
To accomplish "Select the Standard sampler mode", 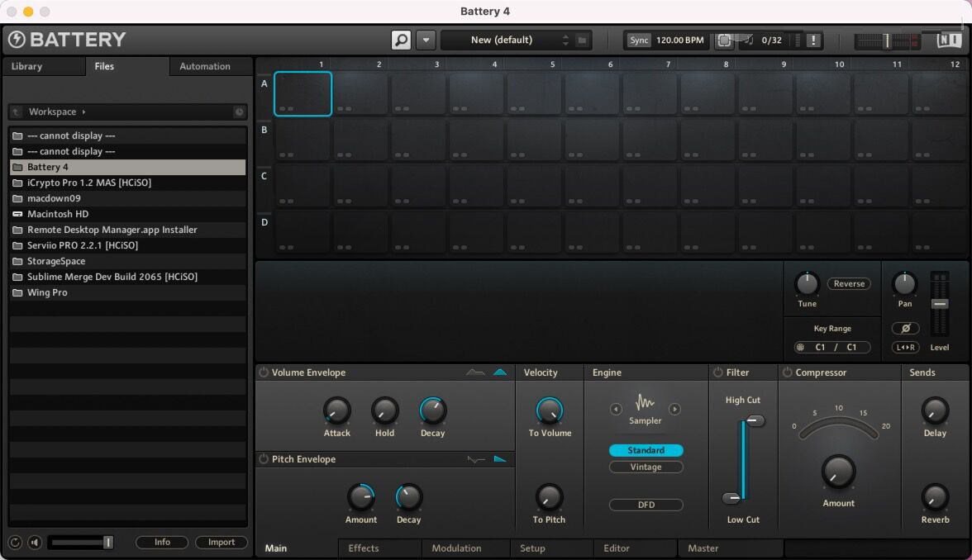I will [646, 450].
